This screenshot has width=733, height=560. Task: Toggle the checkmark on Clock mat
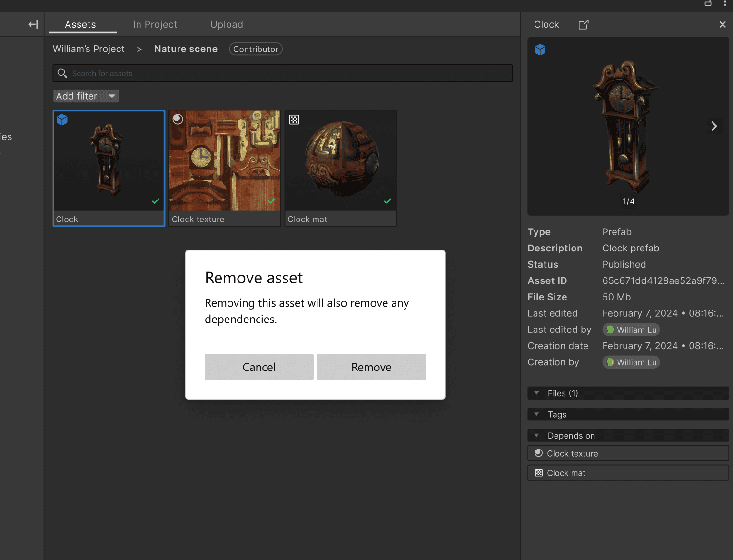(387, 201)
